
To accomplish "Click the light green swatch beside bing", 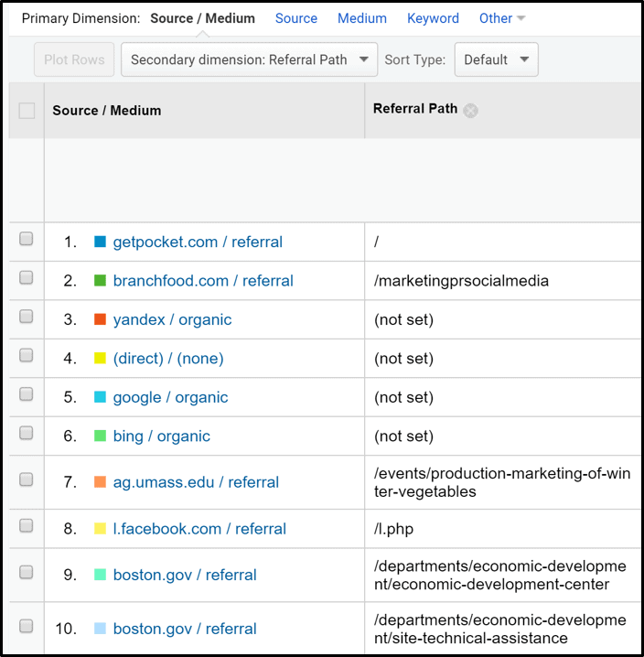I will click(100, 436).
